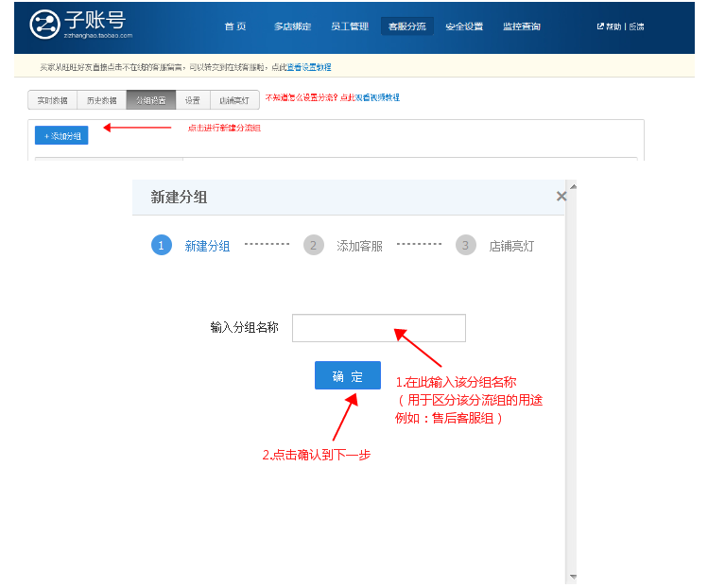This screenshot has height=588, width=708.
Task: Switch to the 设置 tab
Action: [x=193, y=100]
